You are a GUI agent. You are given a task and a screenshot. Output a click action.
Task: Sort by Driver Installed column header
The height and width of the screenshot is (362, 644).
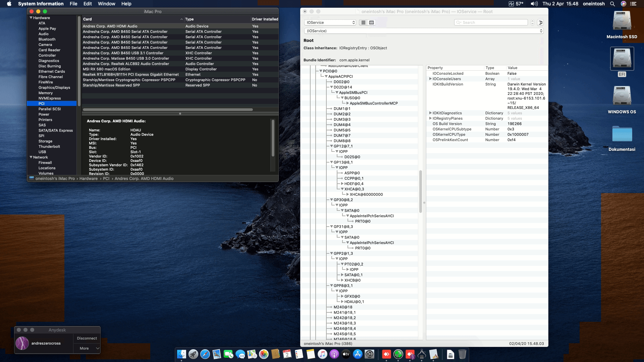(x=265, y=19)
